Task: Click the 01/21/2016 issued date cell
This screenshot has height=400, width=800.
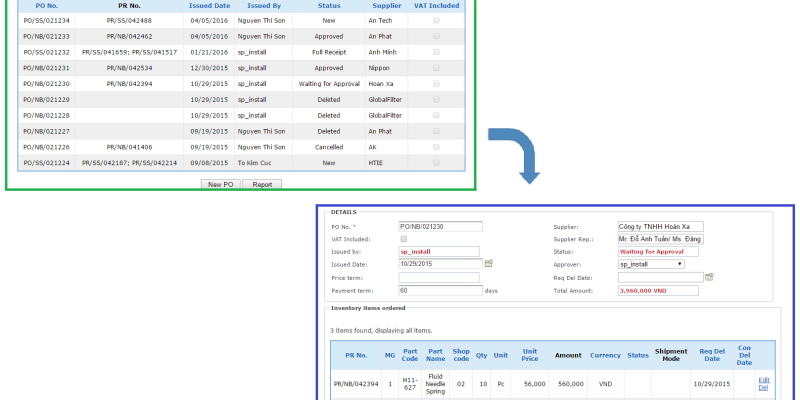Action: 209,52
